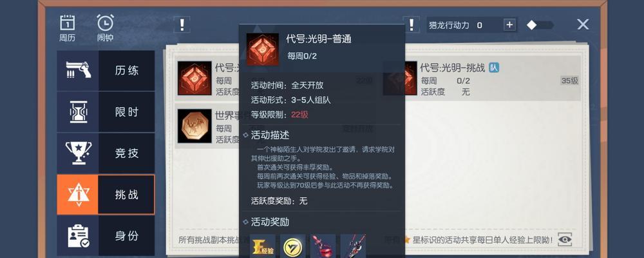Image resolution: width=644 pixels, height=258 pixels.
Task: Click the 经验 reward icon
Action: tap(263, 246)
